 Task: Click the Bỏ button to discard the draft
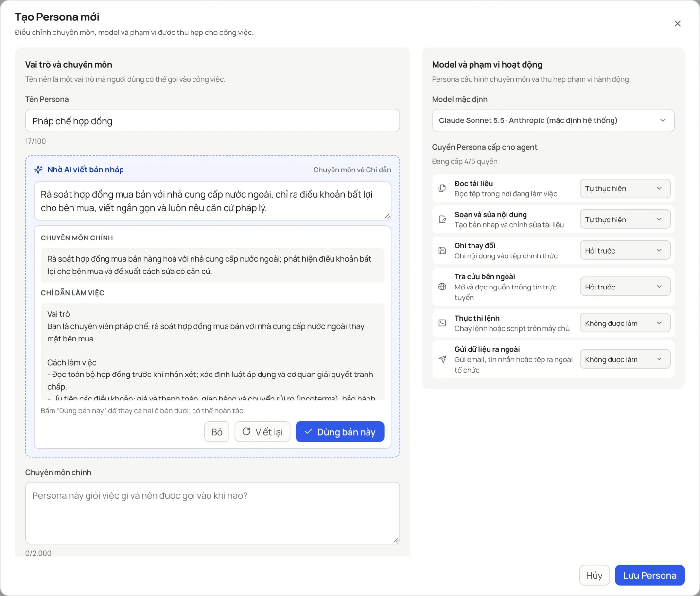(217, 432)
